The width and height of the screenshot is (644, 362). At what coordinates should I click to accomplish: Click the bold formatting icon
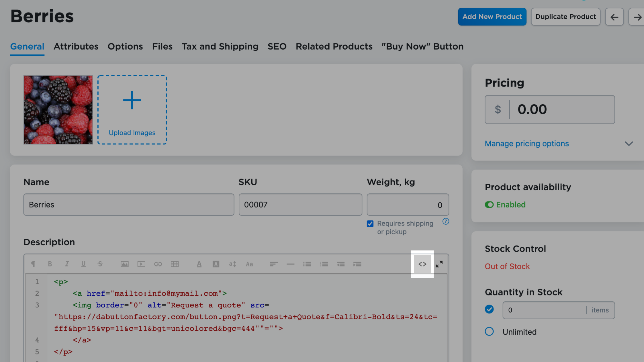(x=50, y=264)
